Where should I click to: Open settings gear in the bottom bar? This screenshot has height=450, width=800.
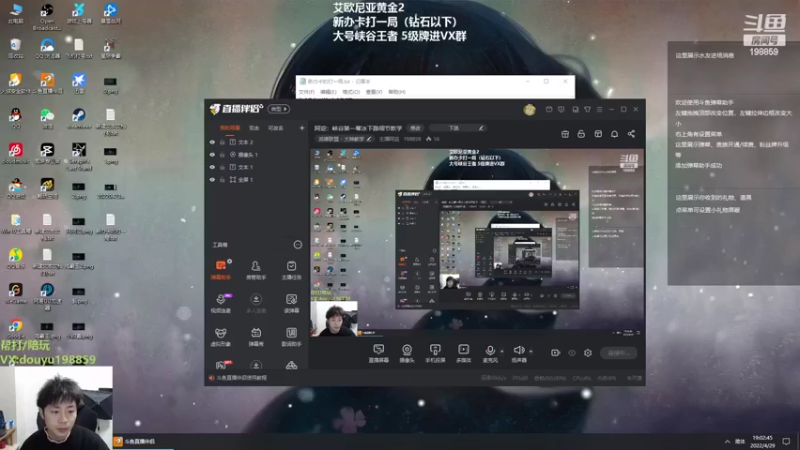[588, 353]
